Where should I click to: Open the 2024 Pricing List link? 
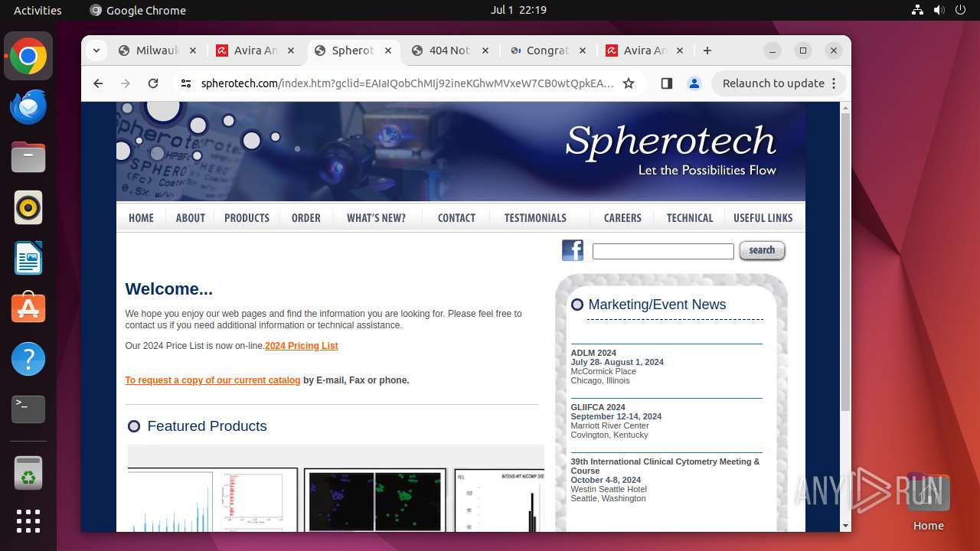(x=302, y=346)
